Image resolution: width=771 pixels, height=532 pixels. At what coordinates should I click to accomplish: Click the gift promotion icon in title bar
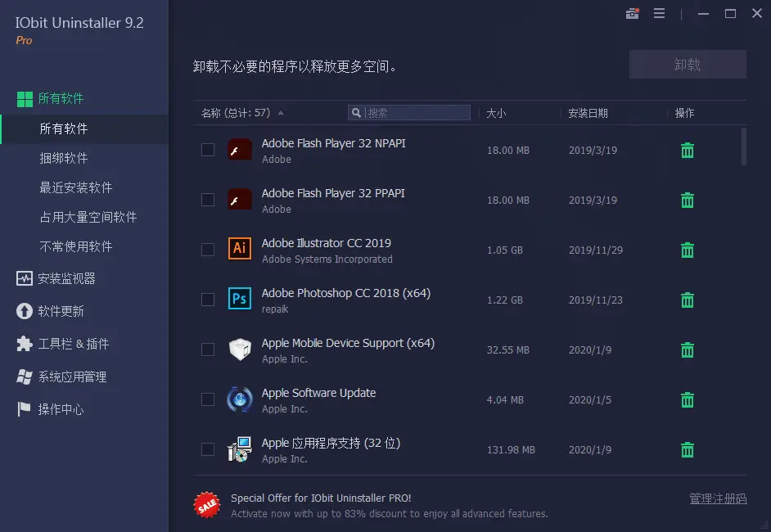click(632, 13)
